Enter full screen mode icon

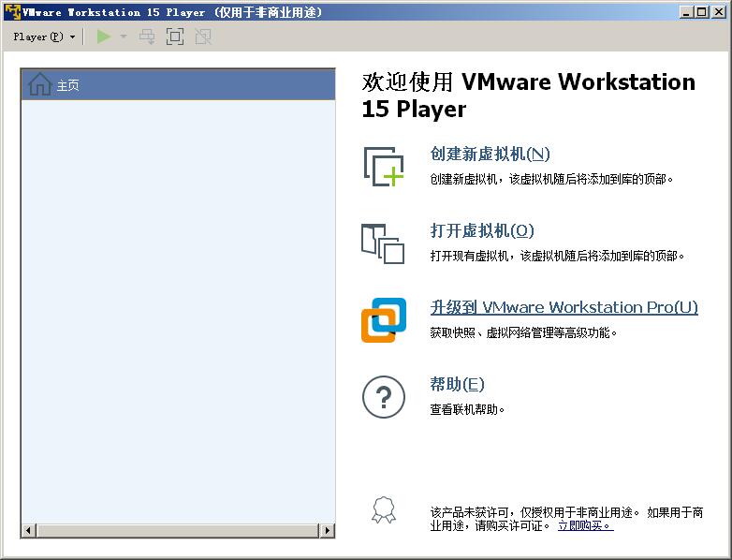click(175, 37)
